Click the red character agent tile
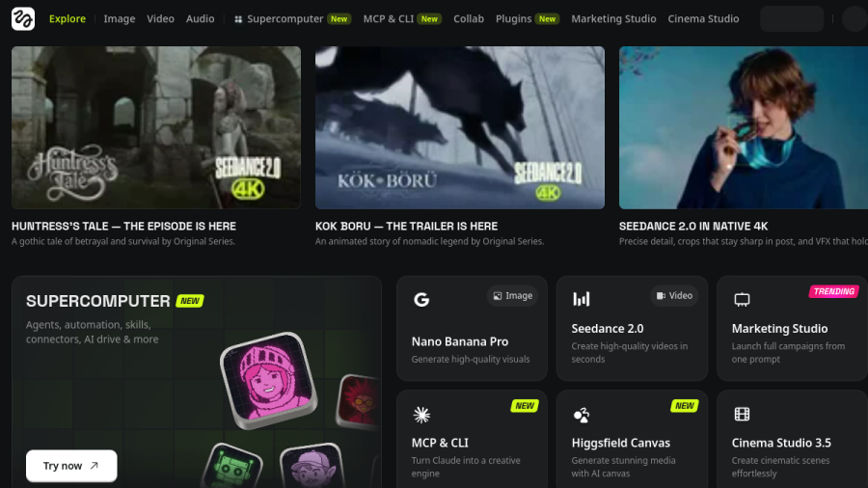The width and height of the screenshot is (868, 488). click(359, 402)
